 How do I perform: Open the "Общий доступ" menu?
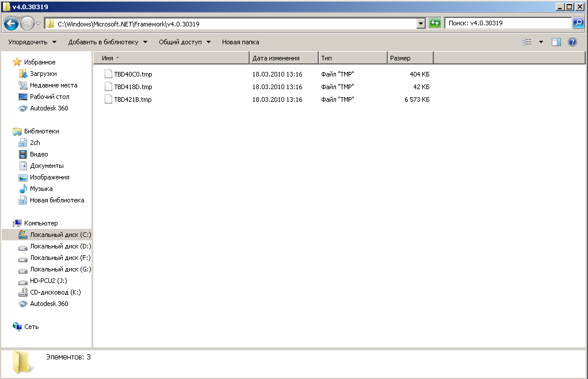185,42
